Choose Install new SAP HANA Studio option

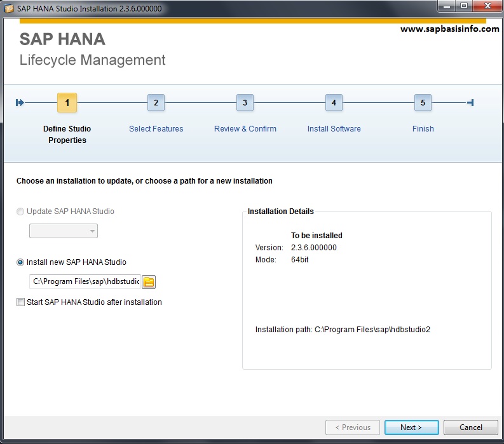[x=20, y=262]
